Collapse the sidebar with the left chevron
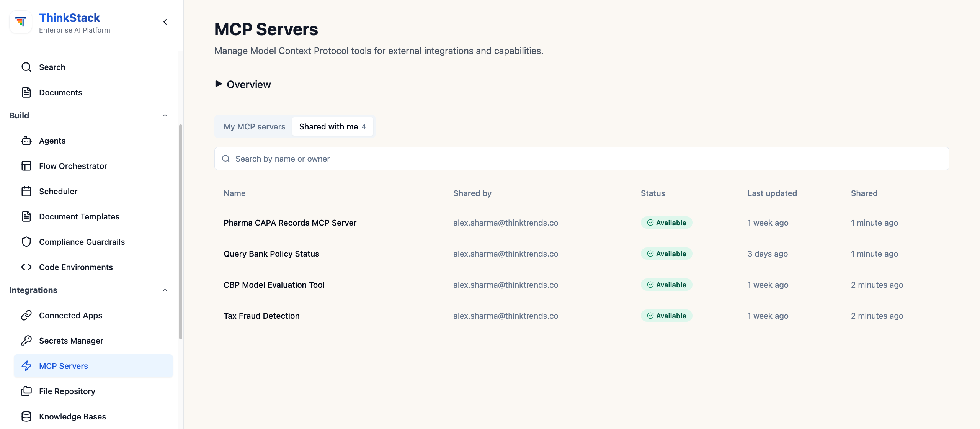The height and width of the screenshot is (429, 980). point(165,22)
